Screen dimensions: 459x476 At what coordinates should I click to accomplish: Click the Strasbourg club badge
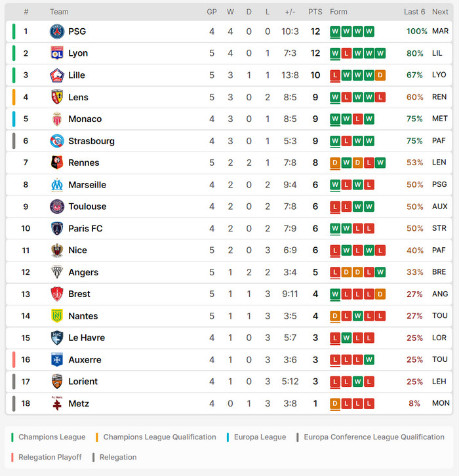coord(57,141)
